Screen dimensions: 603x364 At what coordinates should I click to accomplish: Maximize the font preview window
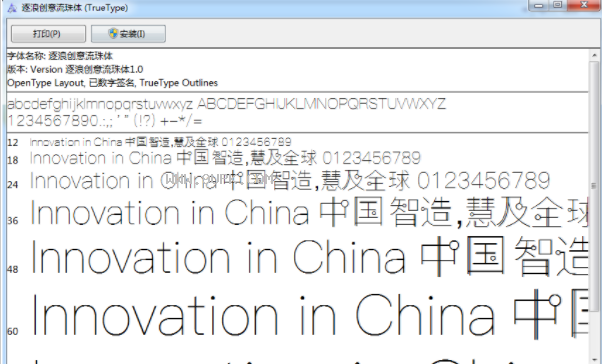tap(558, 5)
